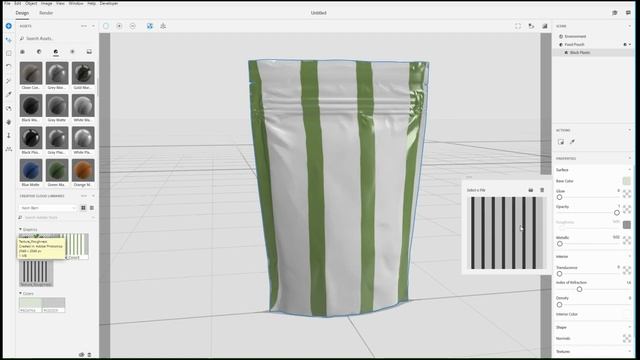Image resolution: width=640 pixels, height=360 pixels.
Task: Open the Object menu
Action: click(31, 3)
